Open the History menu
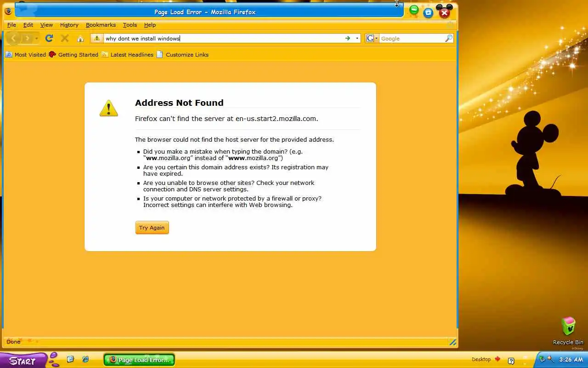The height and width of the screenshot is (368, 588). (69, 25)
